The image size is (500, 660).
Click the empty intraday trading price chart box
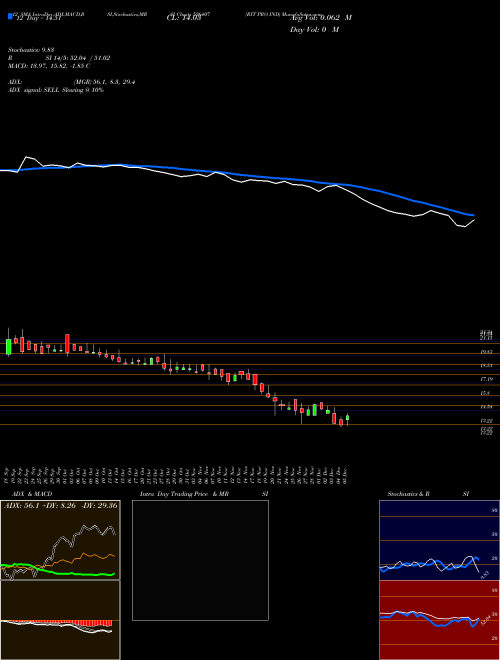(200, 560)
